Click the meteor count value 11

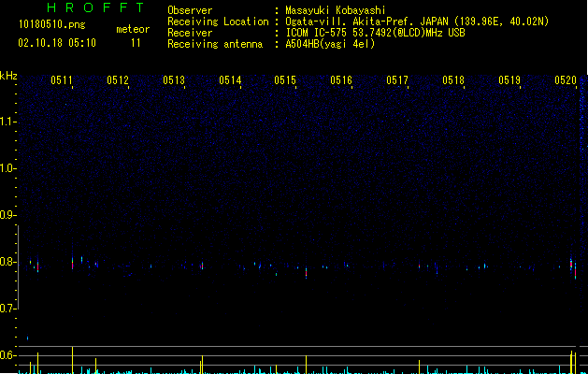[x=136, y=43]
